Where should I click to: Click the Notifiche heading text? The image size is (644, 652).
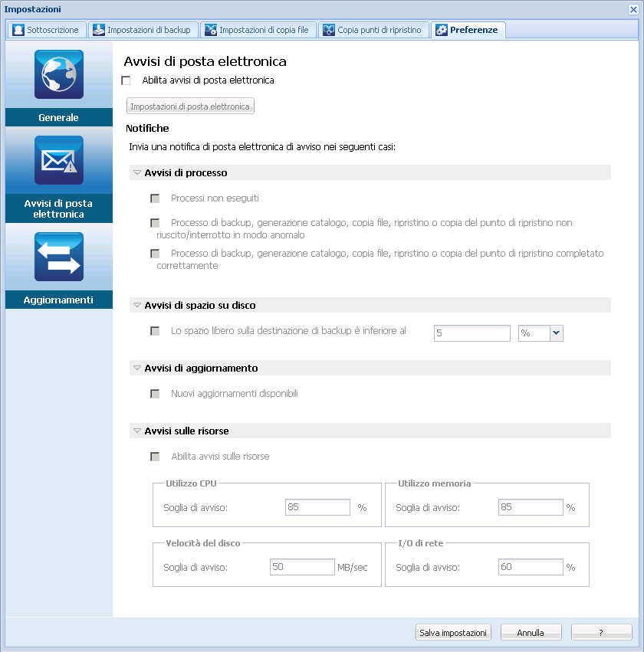coord(147,128)
